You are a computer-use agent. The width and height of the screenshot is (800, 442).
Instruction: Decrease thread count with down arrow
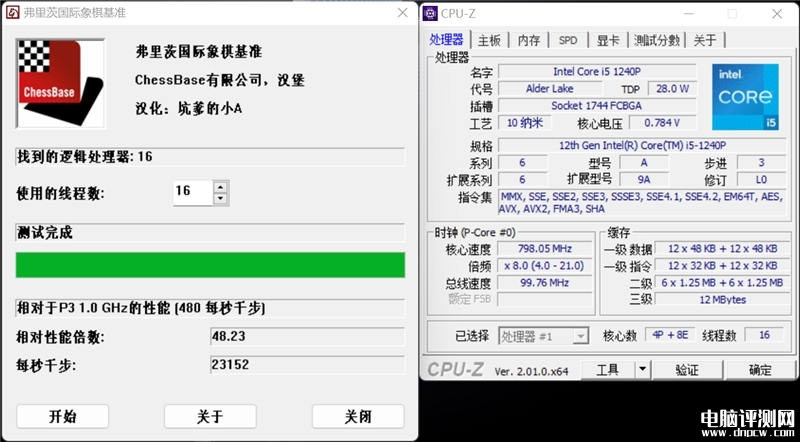click(x=220, y=199)
